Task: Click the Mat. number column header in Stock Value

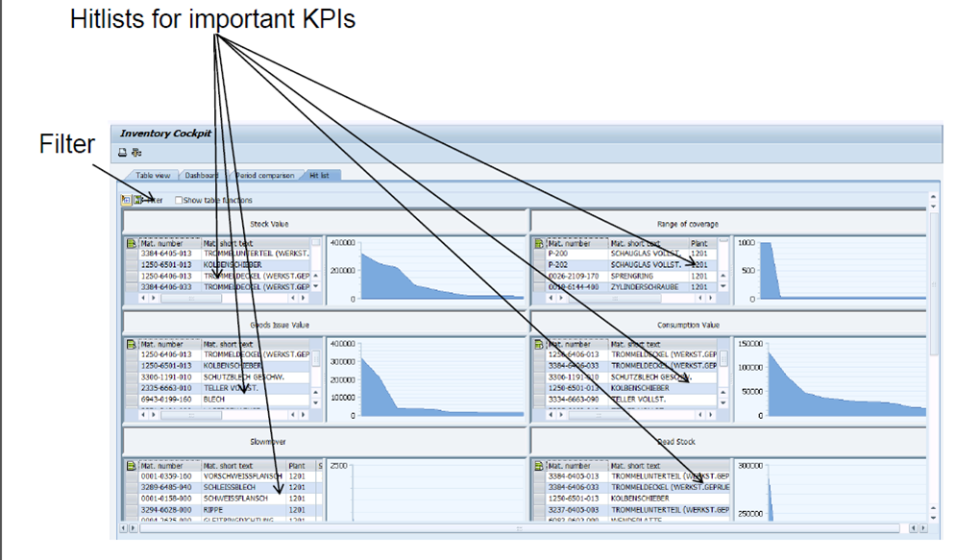Action: 161,243
